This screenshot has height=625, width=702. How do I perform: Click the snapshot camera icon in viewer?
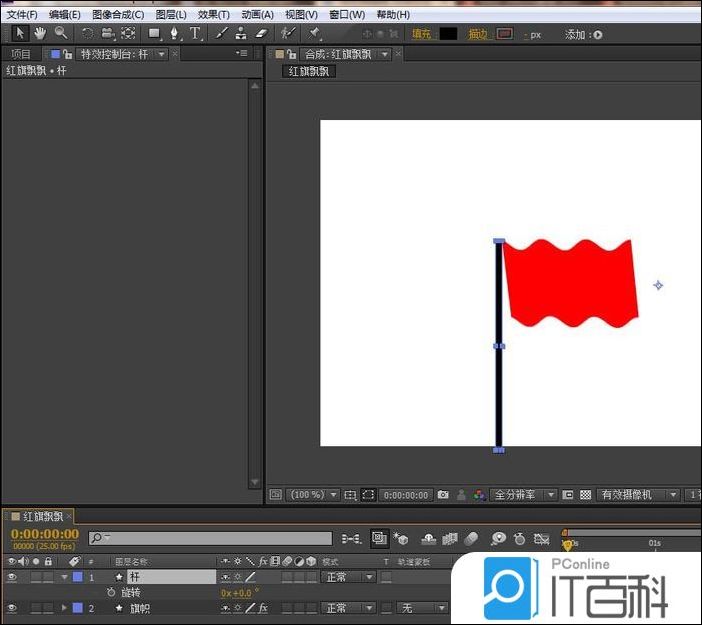click(x=443, y=495)
